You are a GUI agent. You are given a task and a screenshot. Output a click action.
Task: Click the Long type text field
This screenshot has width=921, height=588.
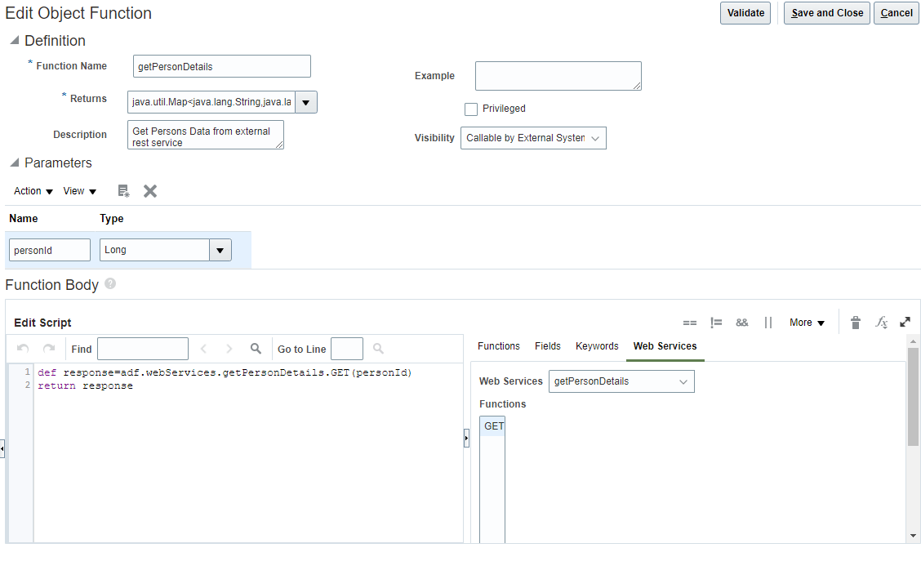click(x=154, y=250)
